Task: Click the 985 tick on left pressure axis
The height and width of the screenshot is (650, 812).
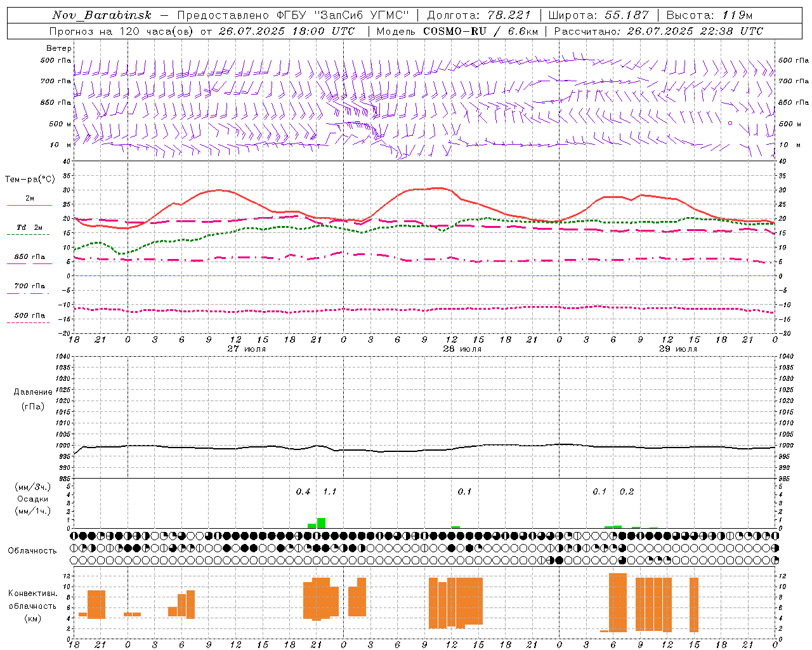Action: tap(65, 479)
